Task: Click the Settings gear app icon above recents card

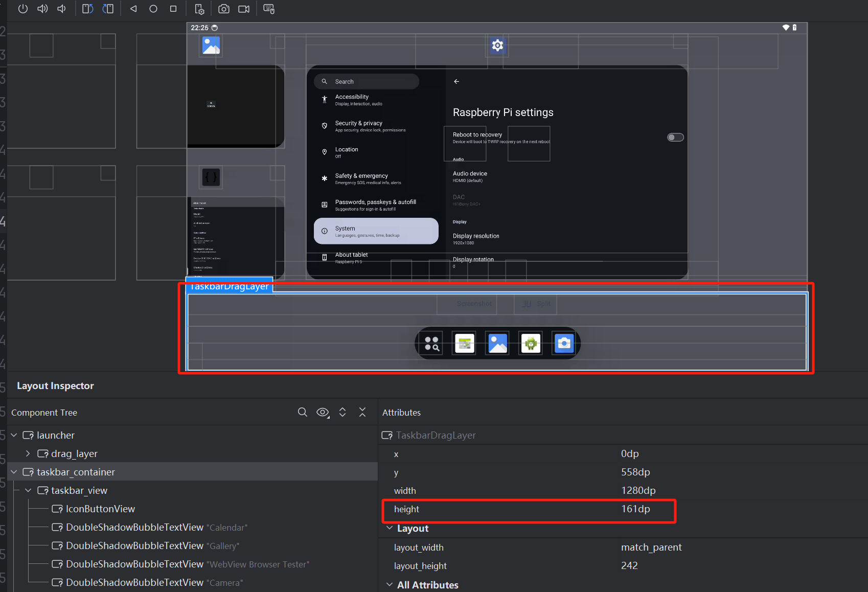Action: point(497,45)
